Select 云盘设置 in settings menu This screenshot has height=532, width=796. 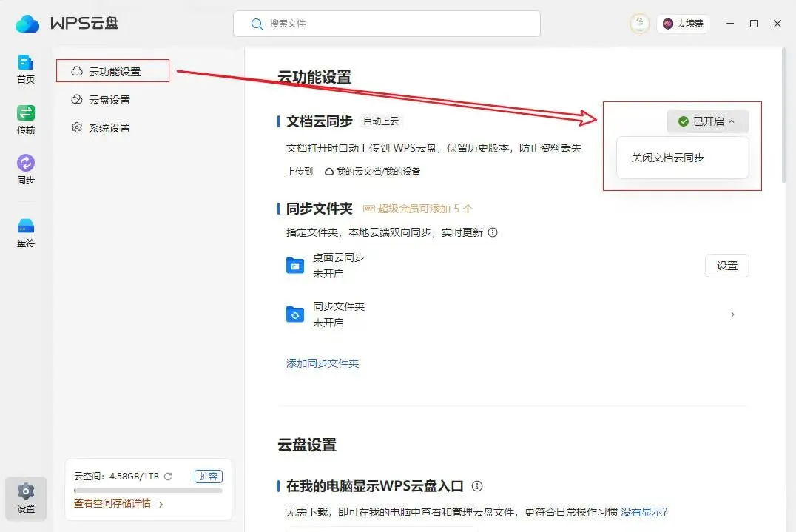tap(101, 99)
